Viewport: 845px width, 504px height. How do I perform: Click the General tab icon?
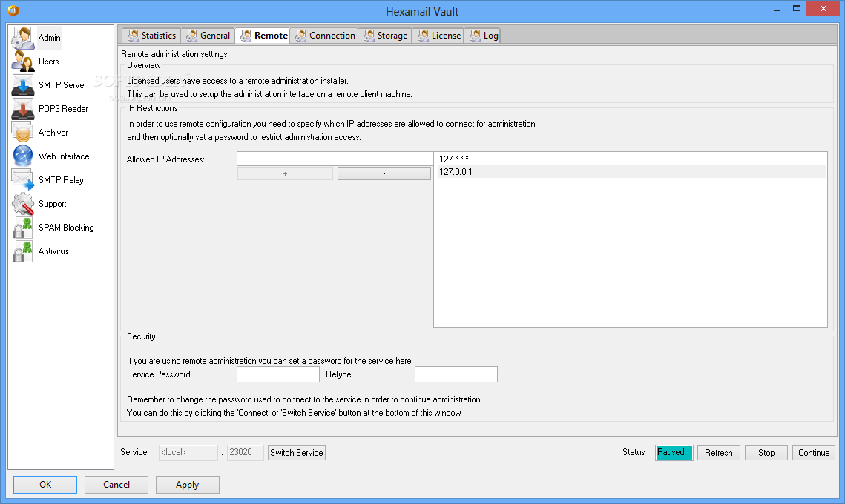pyautogui.click(x=192, y=36)
